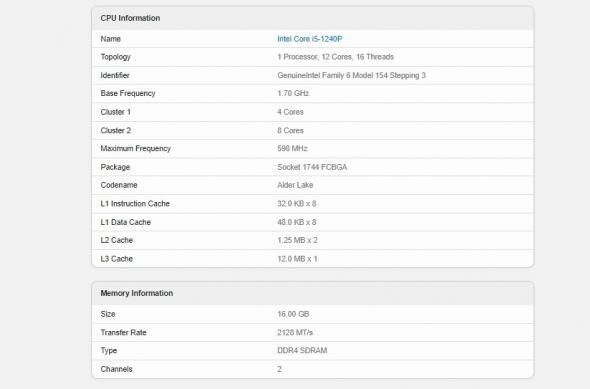Click the memory Size label
The height and width of the screenshot is (389, 590).
108,314
